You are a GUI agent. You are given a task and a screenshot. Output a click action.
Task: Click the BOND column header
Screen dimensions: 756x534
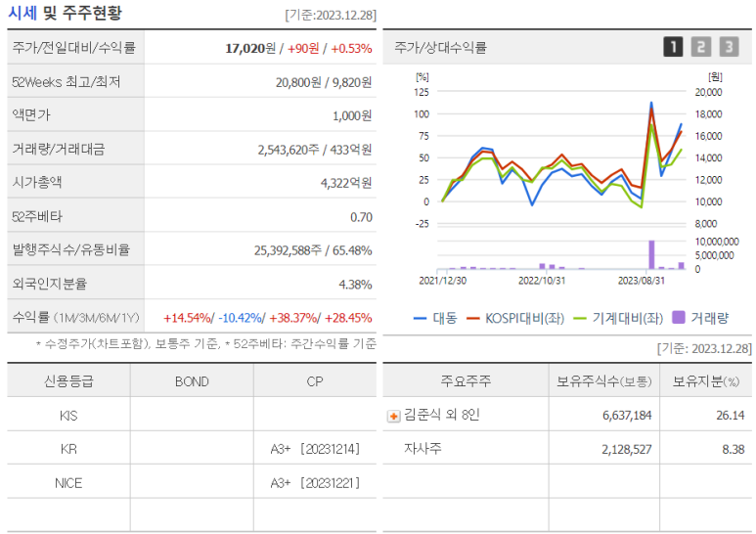(x=192, y=381)
